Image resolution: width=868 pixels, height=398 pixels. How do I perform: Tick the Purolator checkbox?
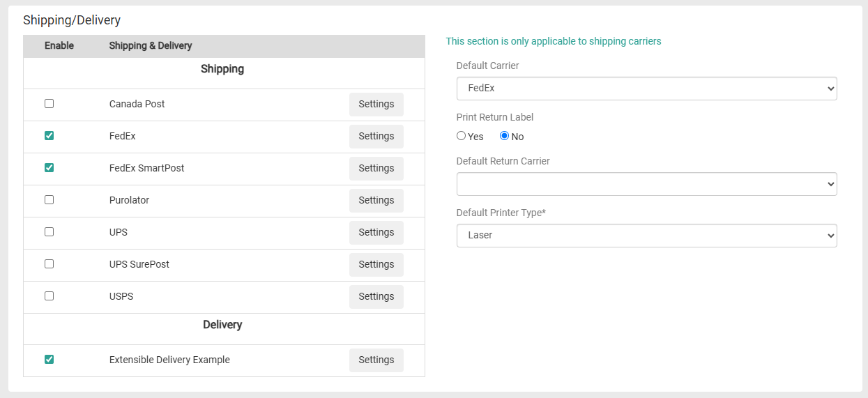point(49,200)
